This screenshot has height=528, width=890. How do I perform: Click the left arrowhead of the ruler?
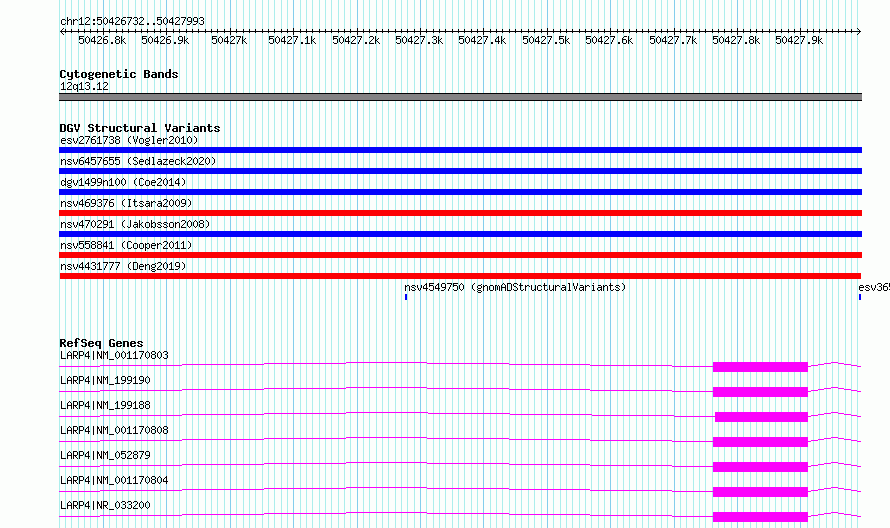pos(62,31)
